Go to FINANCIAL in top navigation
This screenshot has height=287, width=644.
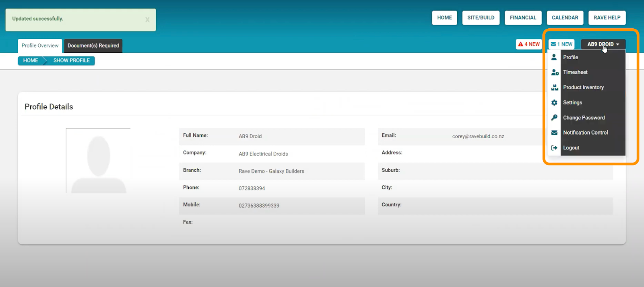(523, 18)
